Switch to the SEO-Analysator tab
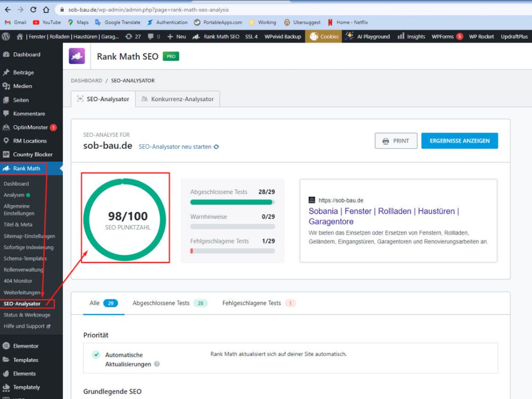This screenshot has width=532, height=399. click(103, 99)
